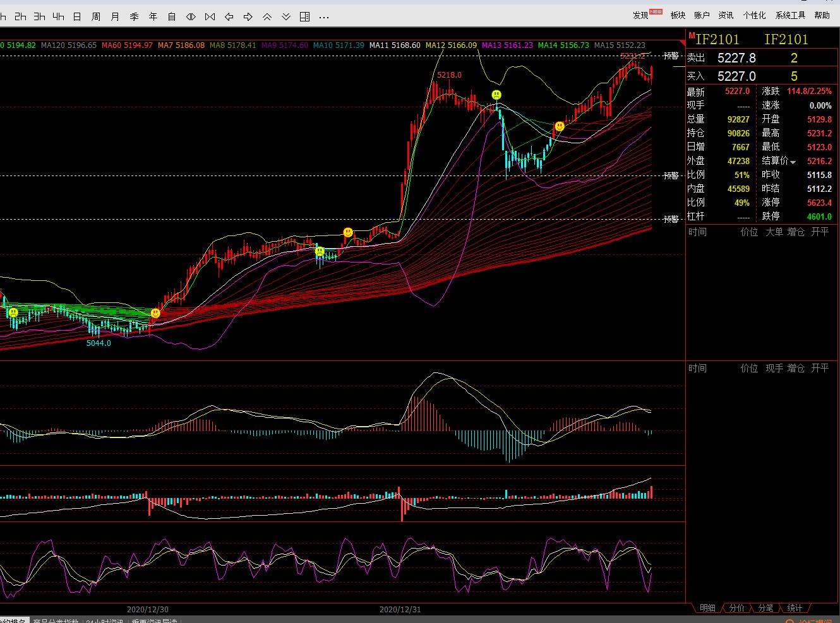This screenshot has height=623, width=840.
Task: Click the MA8 5178.41 indicator label
Action: 233,45
